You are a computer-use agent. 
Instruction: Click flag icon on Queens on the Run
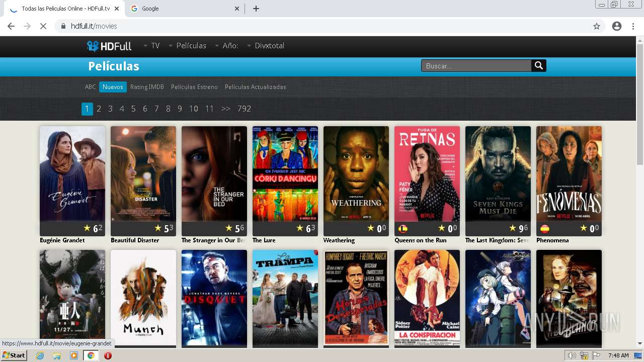(403, 229)
